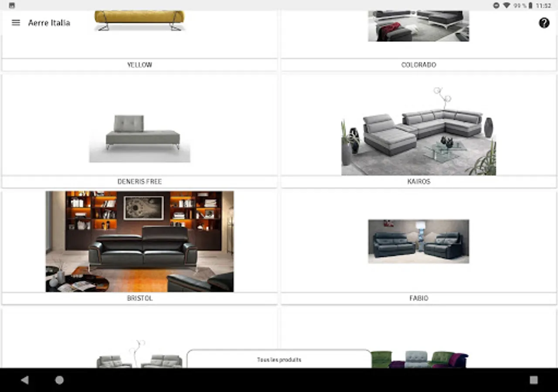The width and height of the screenshot is (558, 392).
Task: Tap the 11:52 clock in status bar
Action: tap(544, 6)
